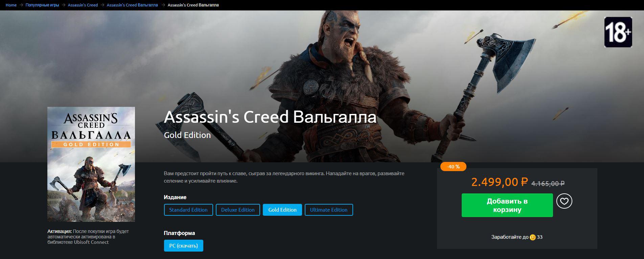This screenshot has height=259, width=644.
Task: Click the Активация Ubisoft Connect note
Action: coord(88,237)
